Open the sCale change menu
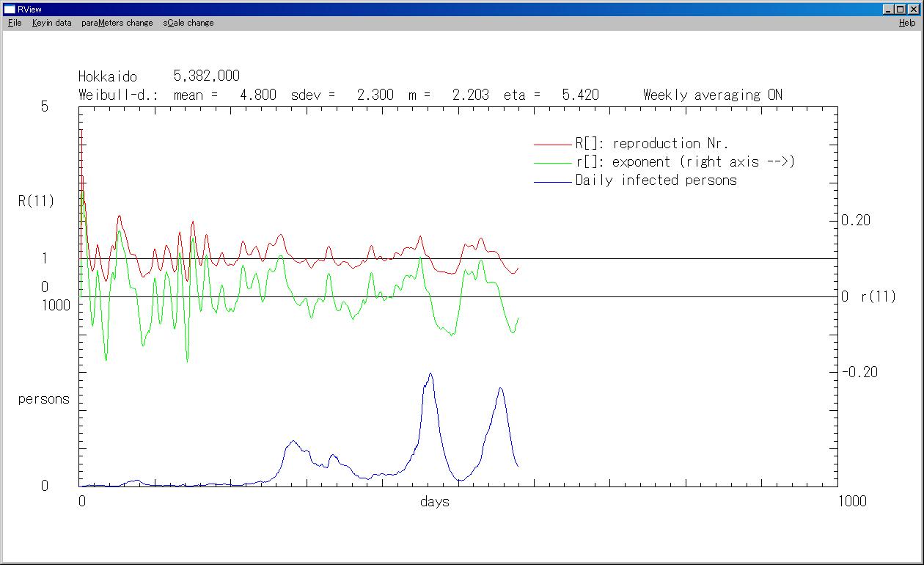924x565 pixels. tap(188, 23)
